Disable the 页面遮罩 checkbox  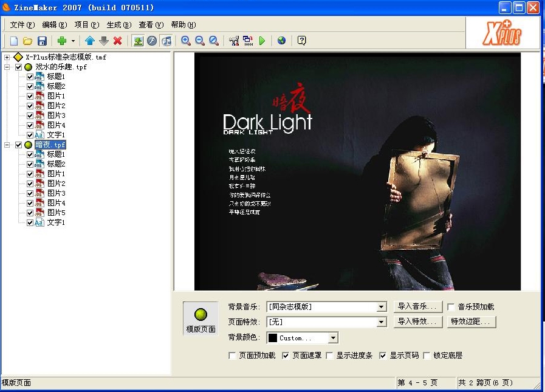286,356
